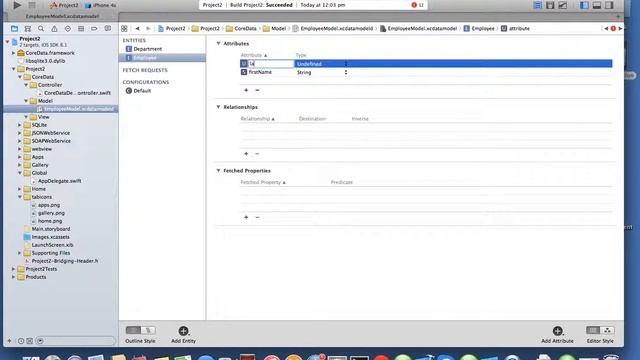Click the Add Entity plus icon

[183, 331]
